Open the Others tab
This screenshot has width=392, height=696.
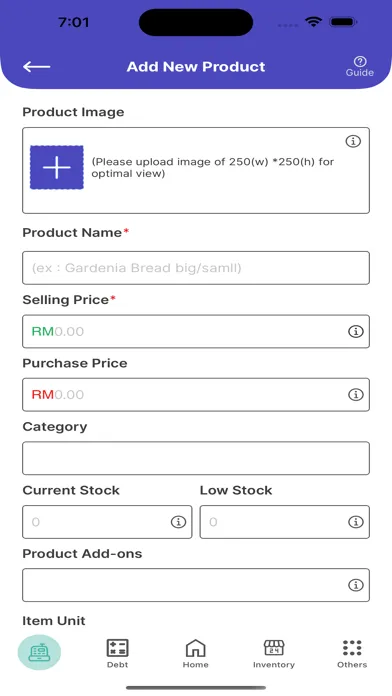352,654
